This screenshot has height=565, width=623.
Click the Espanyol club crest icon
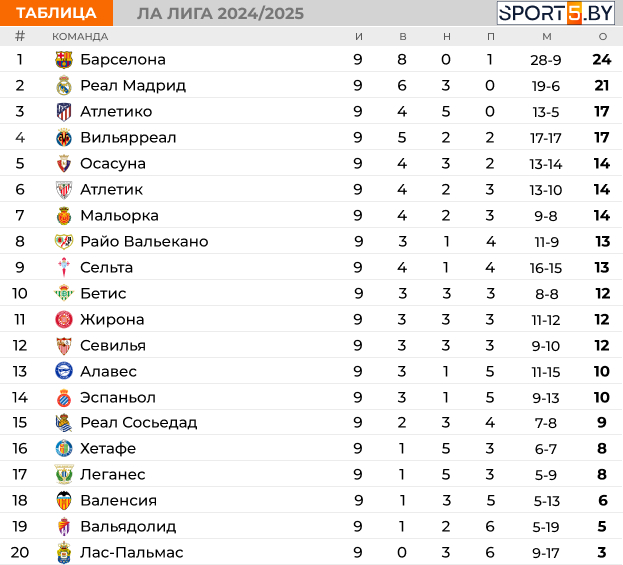[x=64, y=397]
